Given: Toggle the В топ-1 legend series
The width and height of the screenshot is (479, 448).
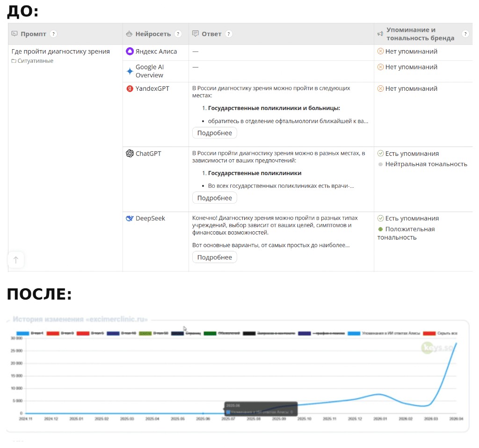Looking at the screenshot, I should 30,333.
